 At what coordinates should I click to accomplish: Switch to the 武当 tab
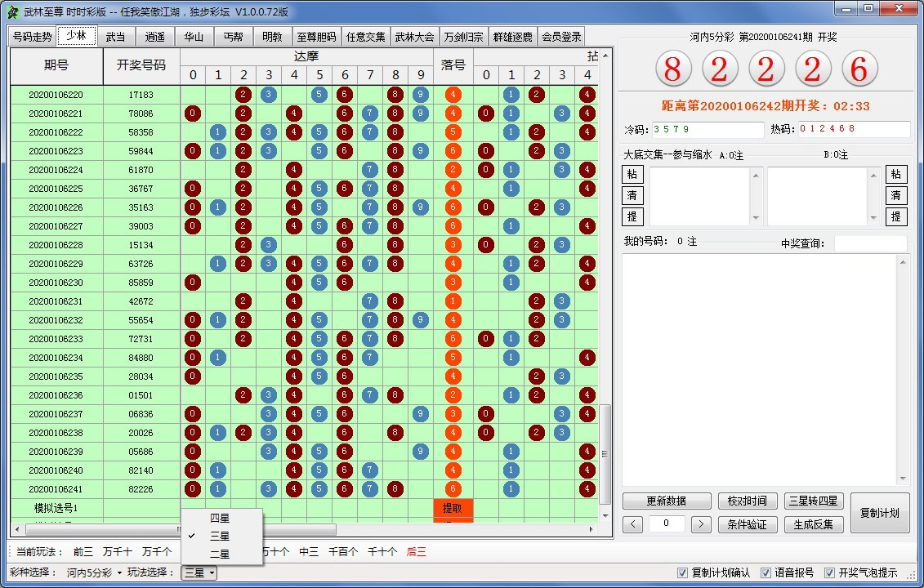(x=116, y=37)
